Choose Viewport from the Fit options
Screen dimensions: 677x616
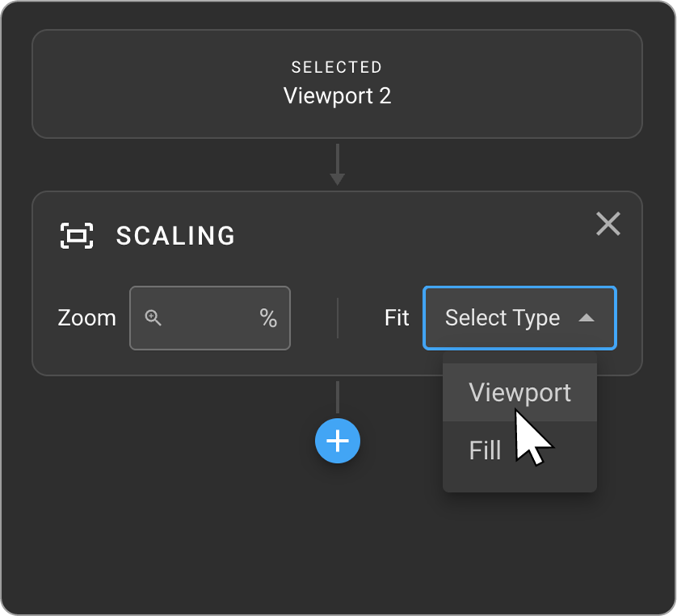point(519,393)
